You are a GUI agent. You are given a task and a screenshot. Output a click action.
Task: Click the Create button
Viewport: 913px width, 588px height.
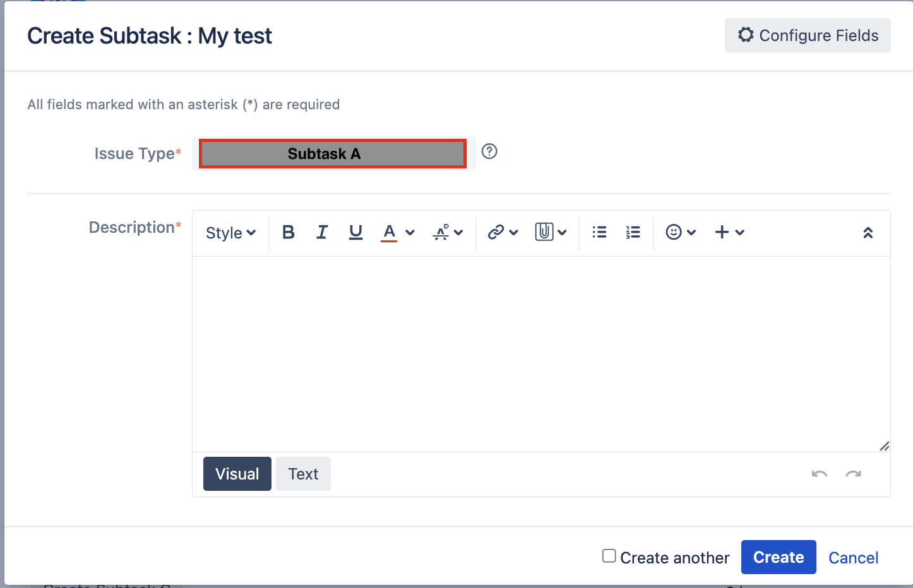pos(779,557)
